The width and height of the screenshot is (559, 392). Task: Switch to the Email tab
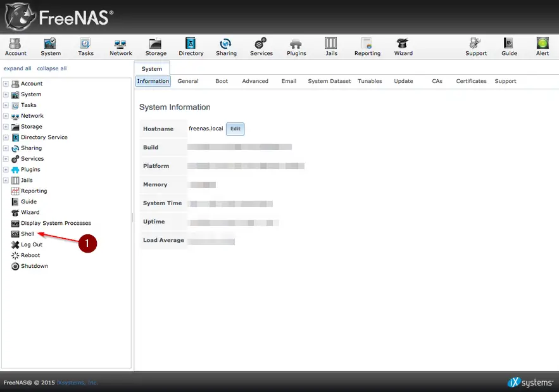coord(289,81)
